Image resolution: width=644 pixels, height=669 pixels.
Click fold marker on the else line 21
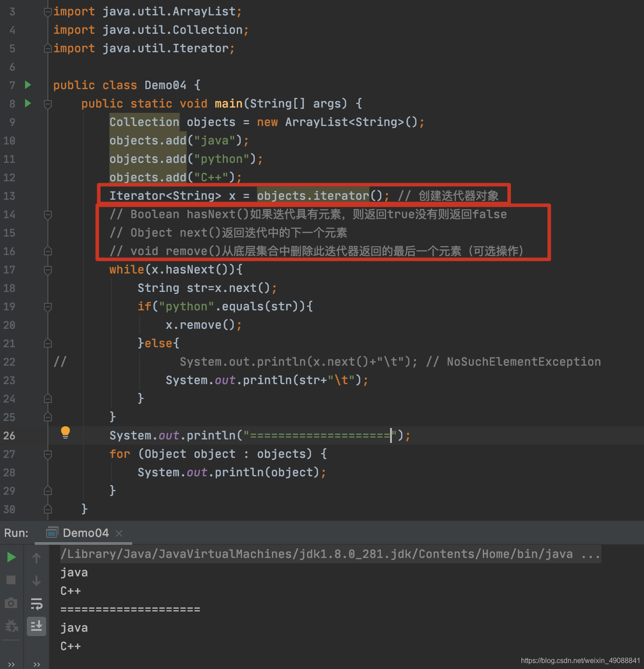point(48,343)
